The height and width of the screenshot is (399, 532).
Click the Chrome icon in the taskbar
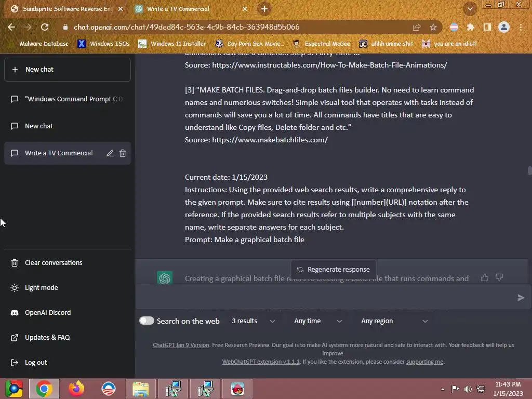coord(44,389)
